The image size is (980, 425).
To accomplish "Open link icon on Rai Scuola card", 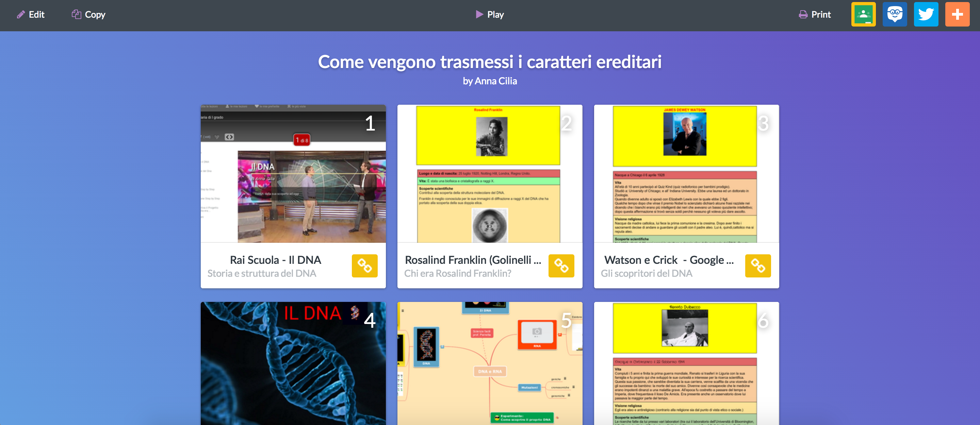I will (x=364, y=266).
